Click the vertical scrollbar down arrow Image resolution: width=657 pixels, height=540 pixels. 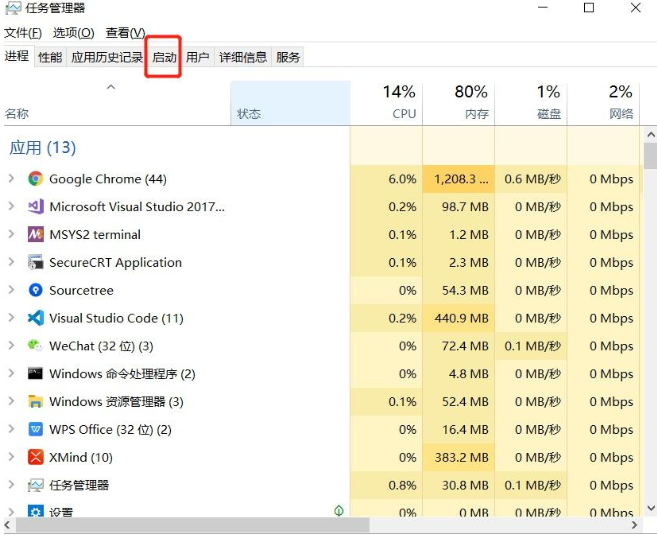point(650,508)
